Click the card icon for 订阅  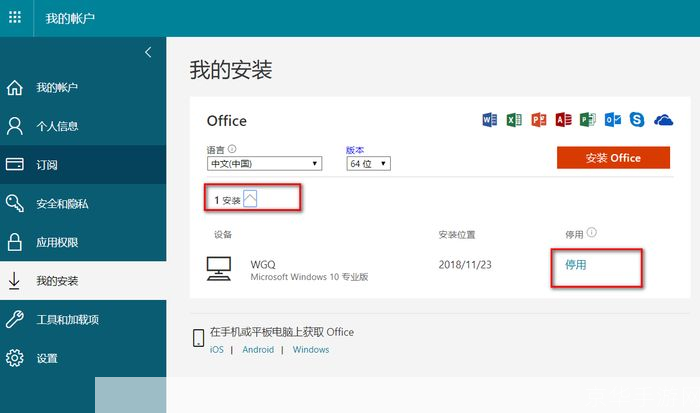point(14,164)
